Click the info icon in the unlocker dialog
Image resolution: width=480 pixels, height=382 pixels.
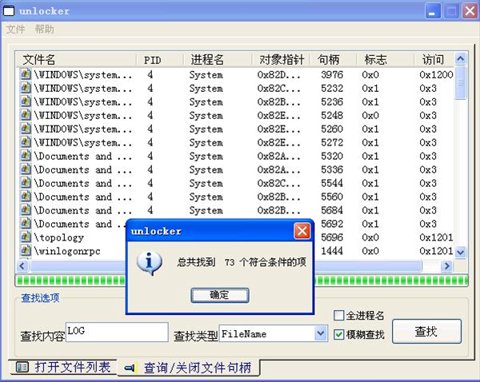(149, 263)
